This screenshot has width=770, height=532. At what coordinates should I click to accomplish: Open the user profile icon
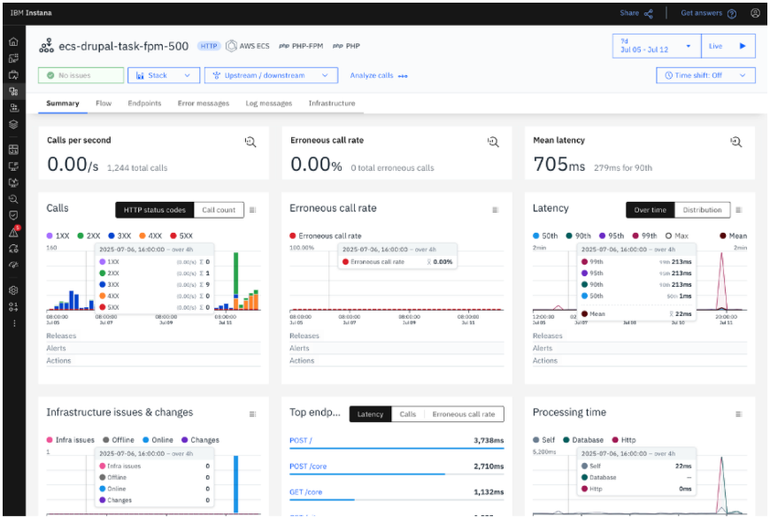click(755, 13)
